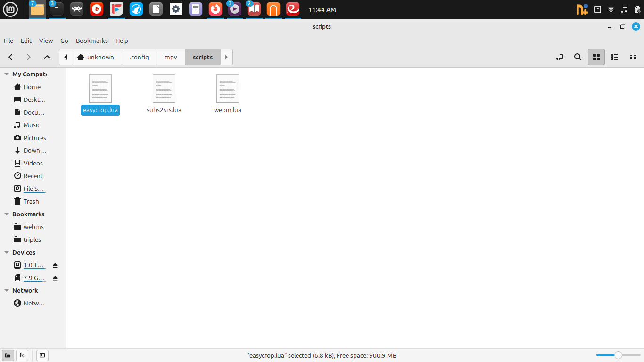Open Home in the sidebar
Viewport: 644px width, 362px height.
(x=32, y=87)
